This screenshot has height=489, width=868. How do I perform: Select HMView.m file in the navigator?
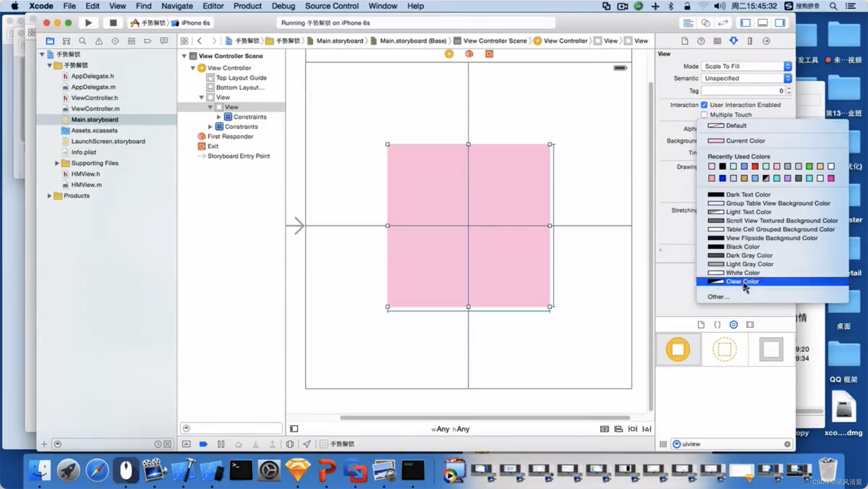[86, 185]
